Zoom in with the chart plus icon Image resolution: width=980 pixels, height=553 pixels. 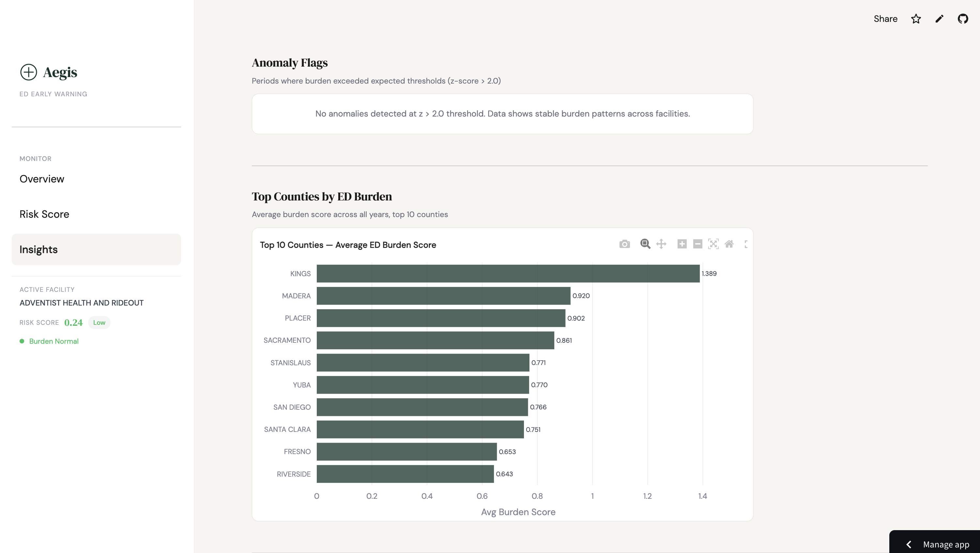pos(682,244)
